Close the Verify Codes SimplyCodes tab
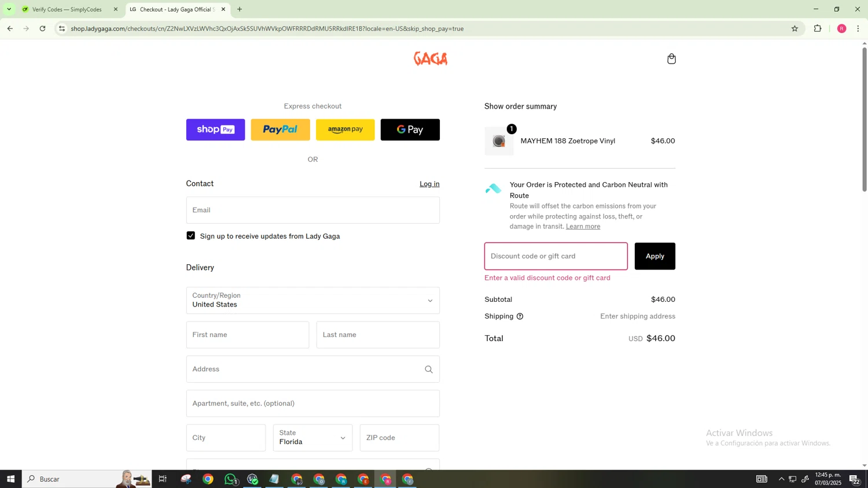This screenshot has height=488, width=868. [x=116, y=9]
